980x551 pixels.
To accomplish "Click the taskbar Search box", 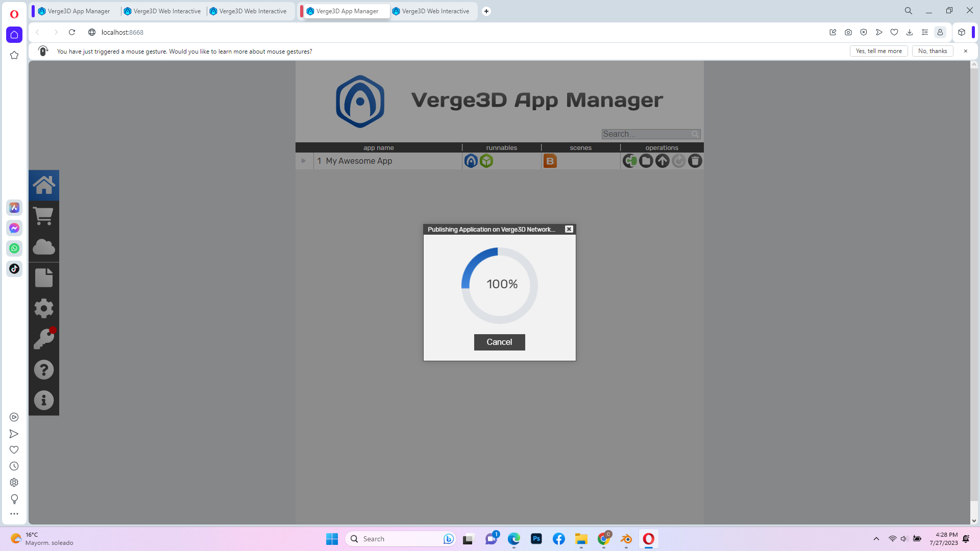I will (401, 539).
